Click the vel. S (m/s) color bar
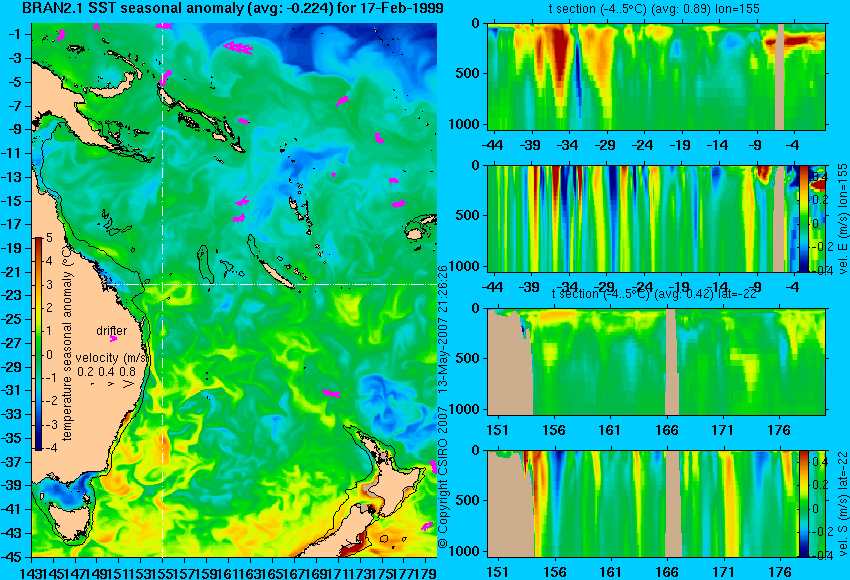The width and height of the screenshot is (850, 580). (804, 504)
